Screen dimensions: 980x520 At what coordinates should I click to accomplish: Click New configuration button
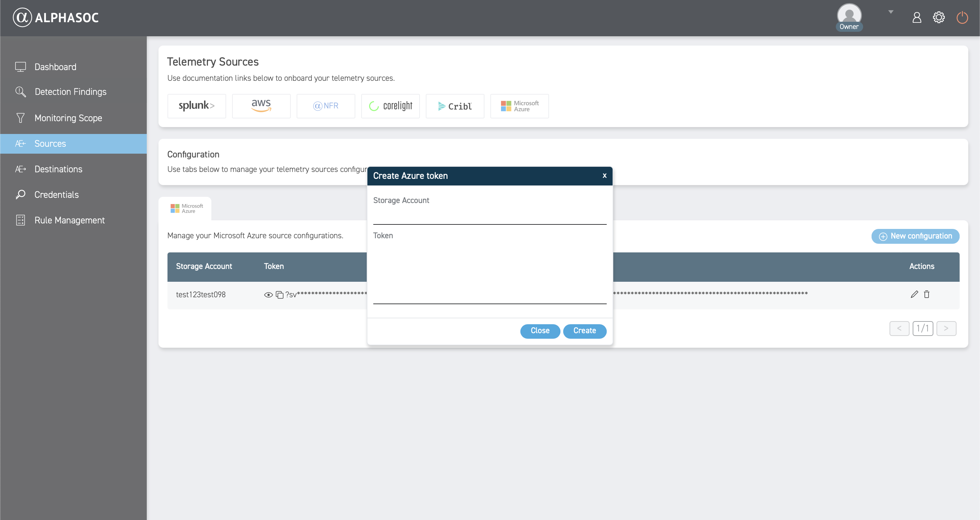click(x=915, y=236)
